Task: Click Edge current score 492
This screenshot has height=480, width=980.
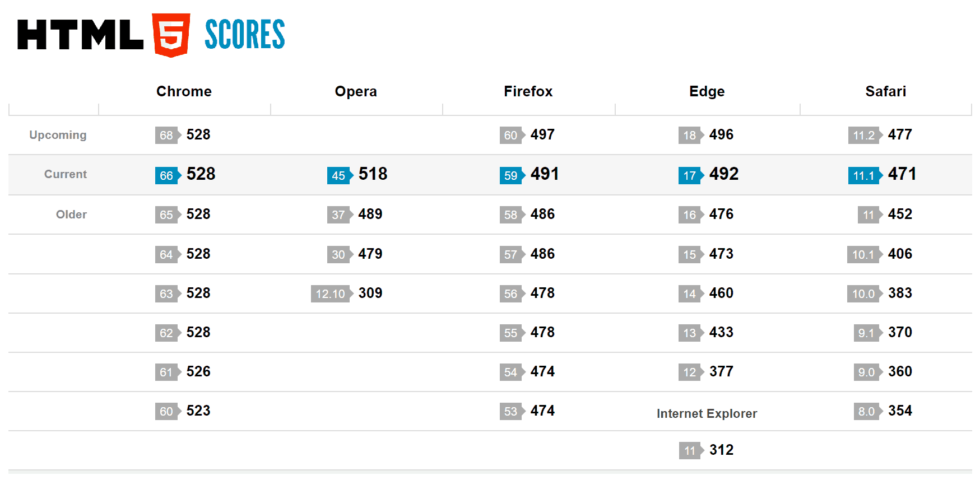Action: [723, 174]
